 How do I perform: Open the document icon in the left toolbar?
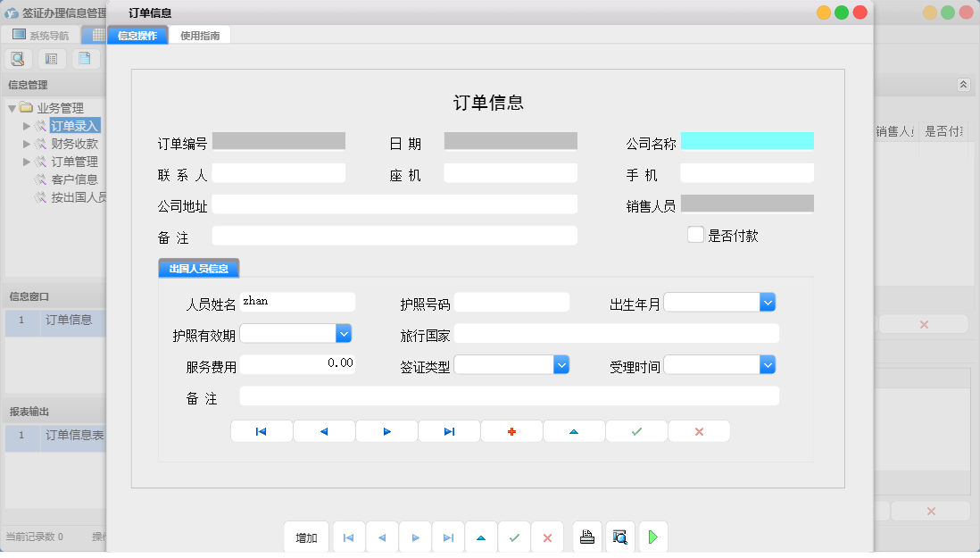tap(84, 58)
